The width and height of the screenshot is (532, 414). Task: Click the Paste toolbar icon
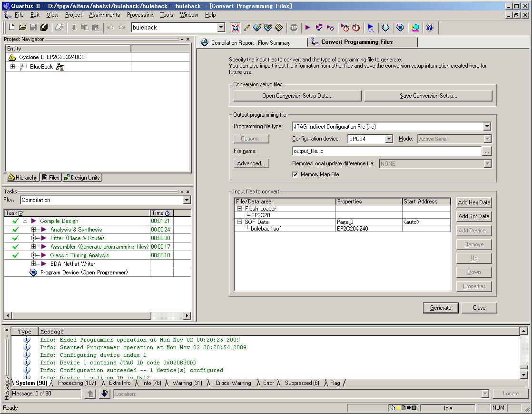click(x=96, y=28)
